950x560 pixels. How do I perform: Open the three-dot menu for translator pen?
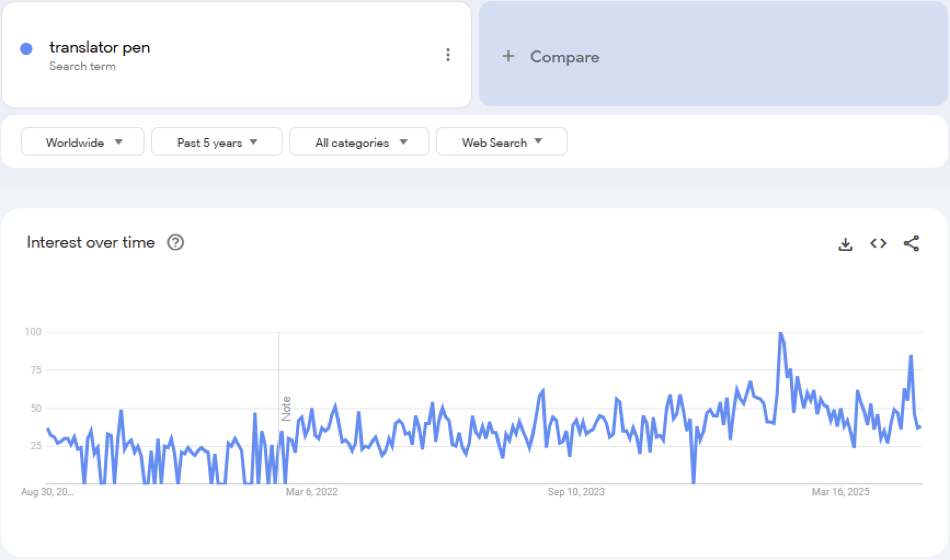(448, 55)
